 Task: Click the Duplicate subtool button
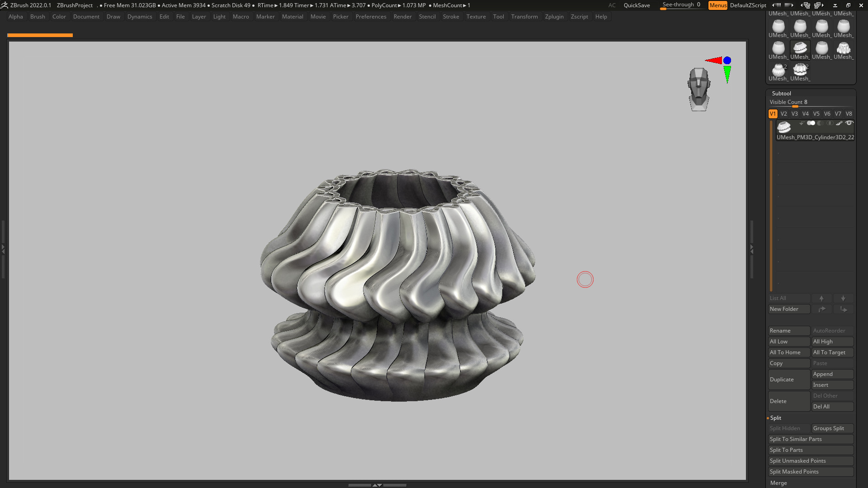(x=789, y=380)
